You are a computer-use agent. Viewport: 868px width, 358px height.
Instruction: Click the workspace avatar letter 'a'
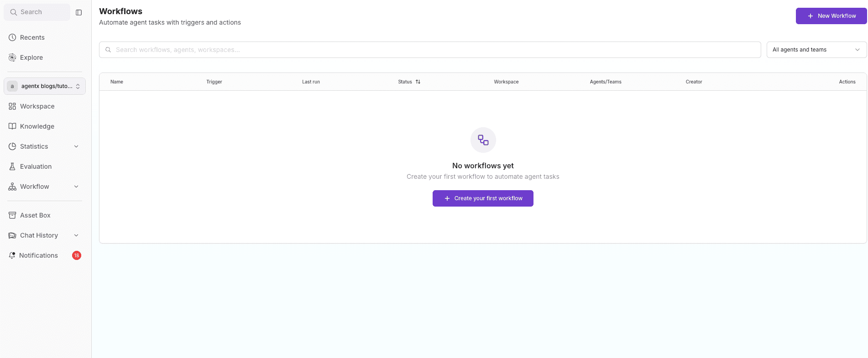tap(12, 86)
